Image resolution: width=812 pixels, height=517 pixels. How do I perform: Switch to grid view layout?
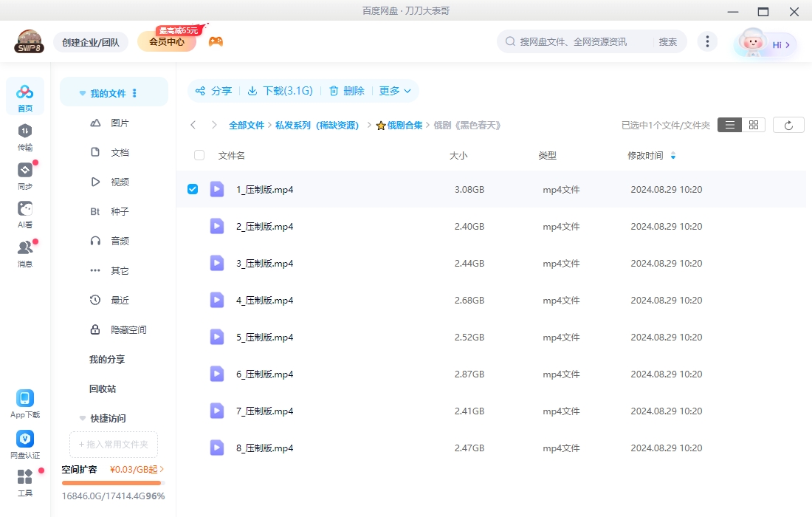click(752, 124)
